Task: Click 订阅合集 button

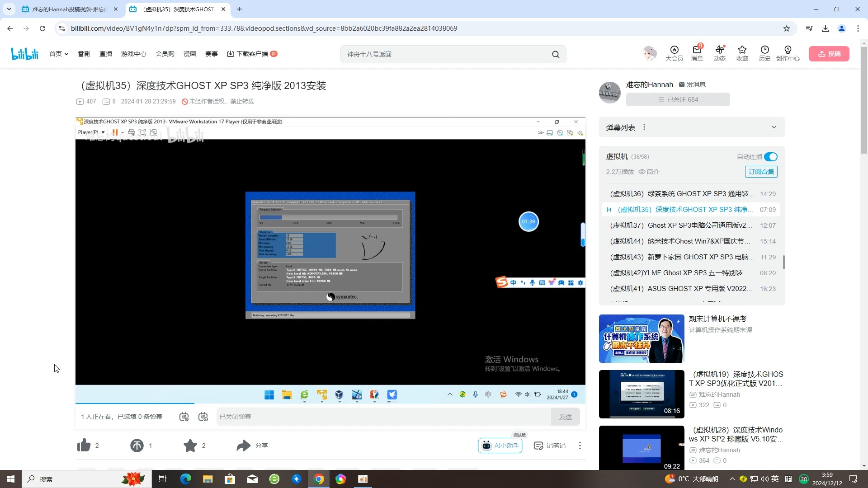Action: [761, 172]
